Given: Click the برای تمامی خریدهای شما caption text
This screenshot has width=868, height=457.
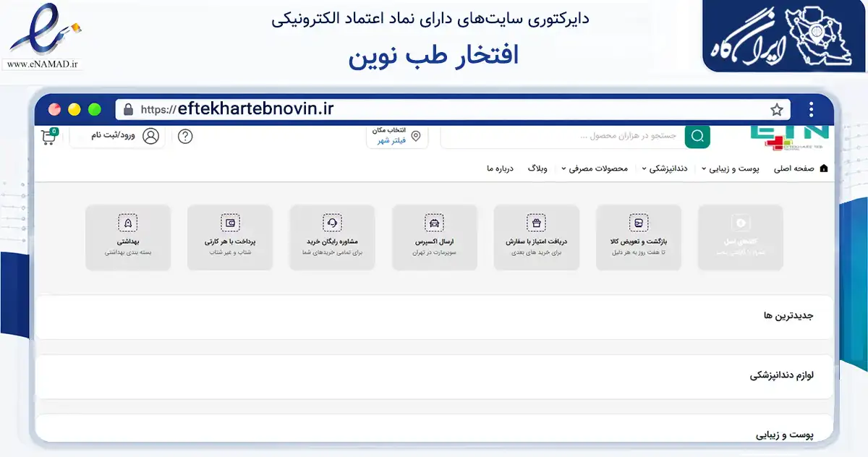Looking at the screenshot, I should point(333,253).
